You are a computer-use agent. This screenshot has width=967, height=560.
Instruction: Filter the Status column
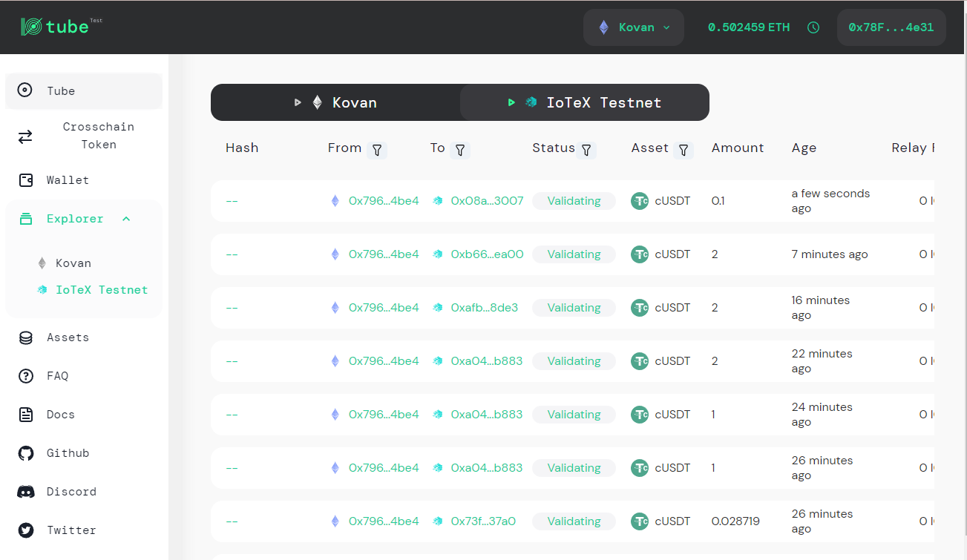586,151
